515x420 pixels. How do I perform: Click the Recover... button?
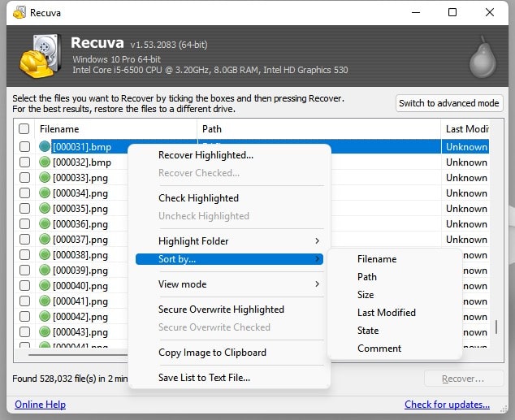pyautogui.click(x=464, y=379)
